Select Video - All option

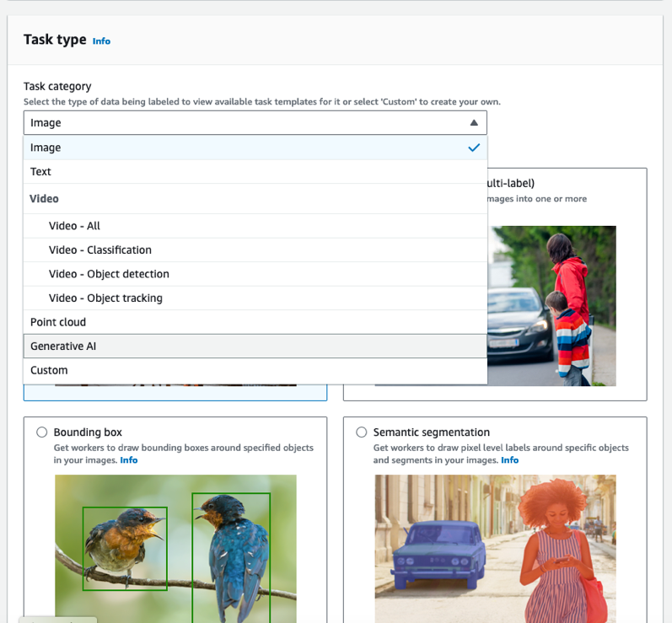(x=255, y=226)
